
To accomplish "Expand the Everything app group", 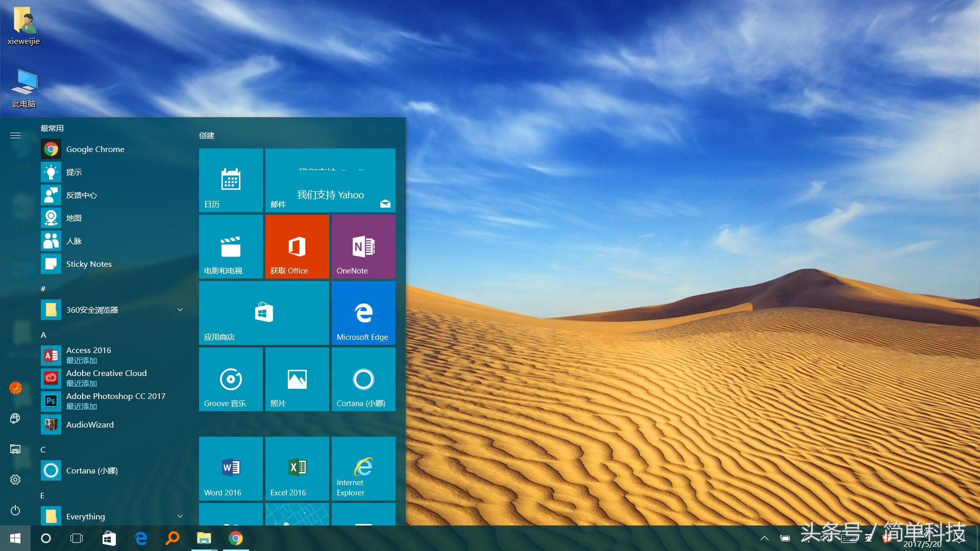I will point(180,516).
